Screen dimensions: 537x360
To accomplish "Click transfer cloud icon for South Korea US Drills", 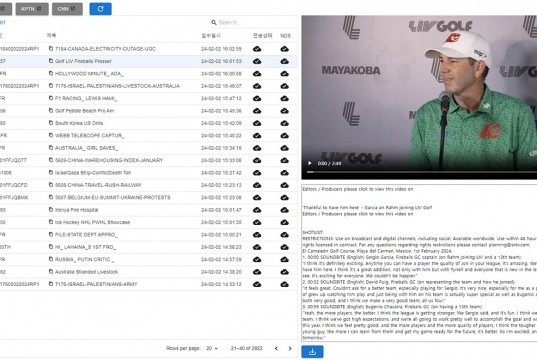I will tap(257, 123).
